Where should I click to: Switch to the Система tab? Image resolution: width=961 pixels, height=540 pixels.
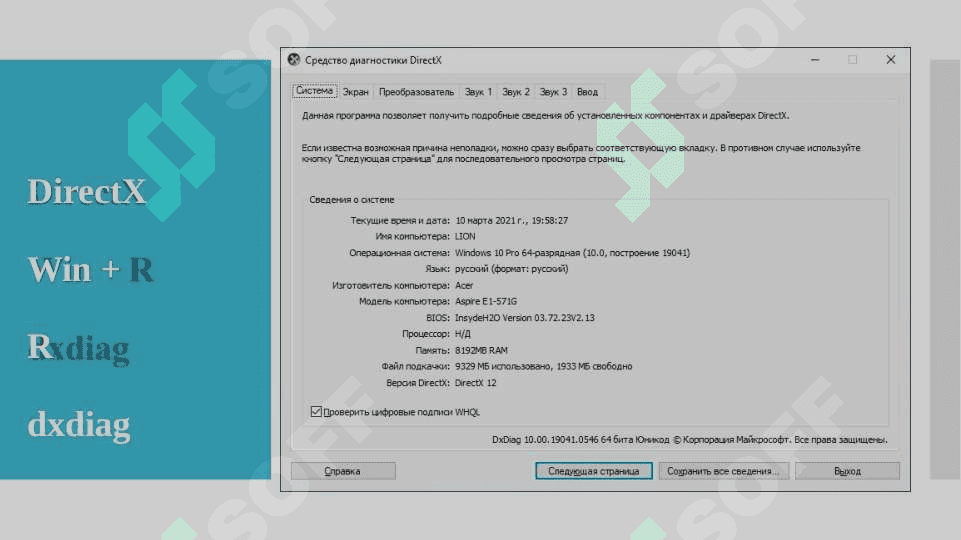point(314,91)
